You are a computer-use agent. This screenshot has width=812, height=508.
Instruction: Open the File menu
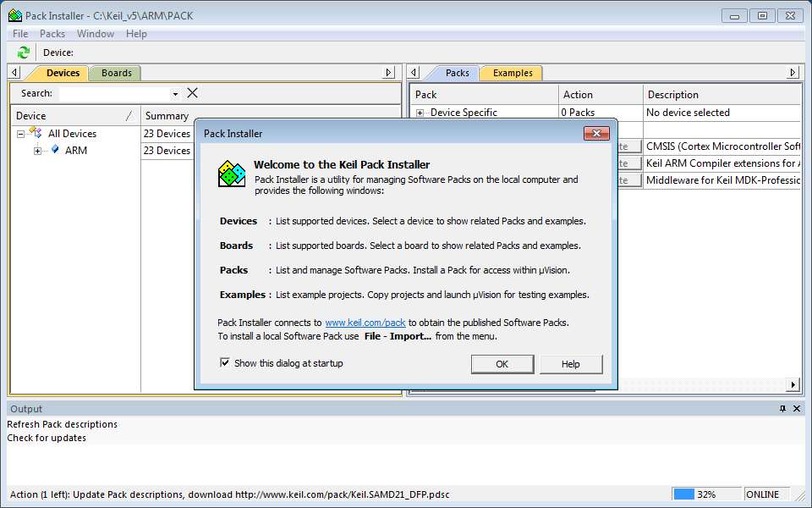pos(20,34)
